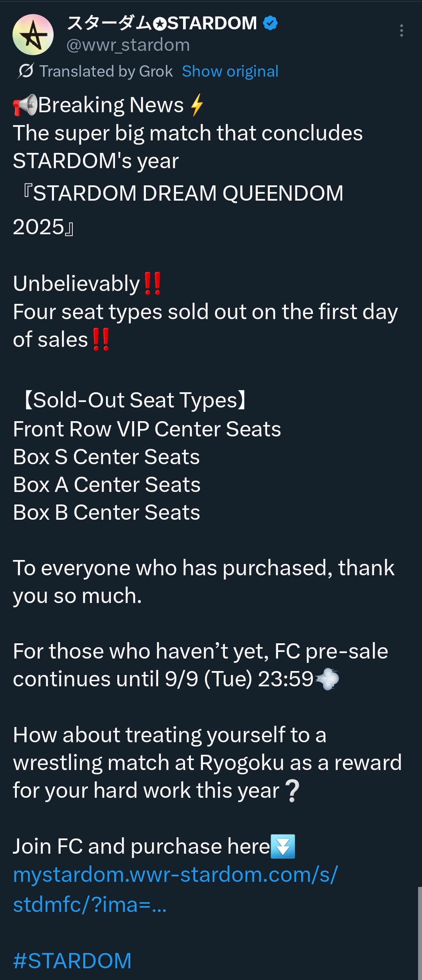Viewport: 422px width, 980px height.
Task: Show the original untranslated post
Action: 230,71
